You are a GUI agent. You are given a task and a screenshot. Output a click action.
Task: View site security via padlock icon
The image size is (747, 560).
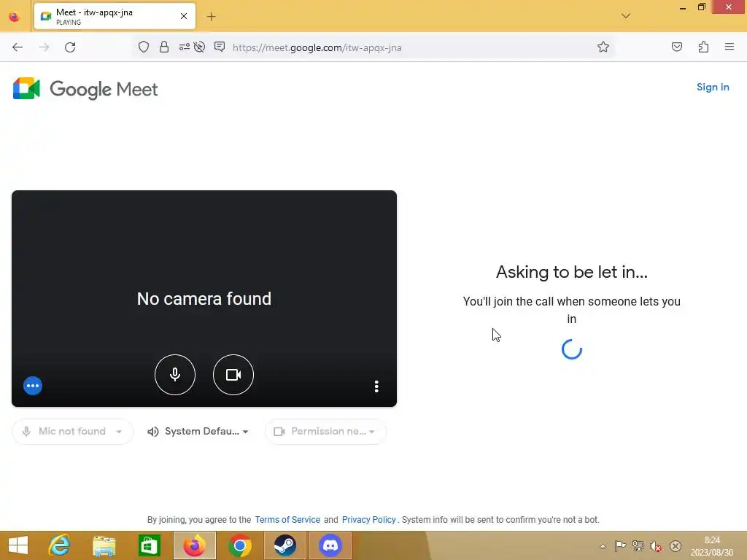[x=164, y=47]
